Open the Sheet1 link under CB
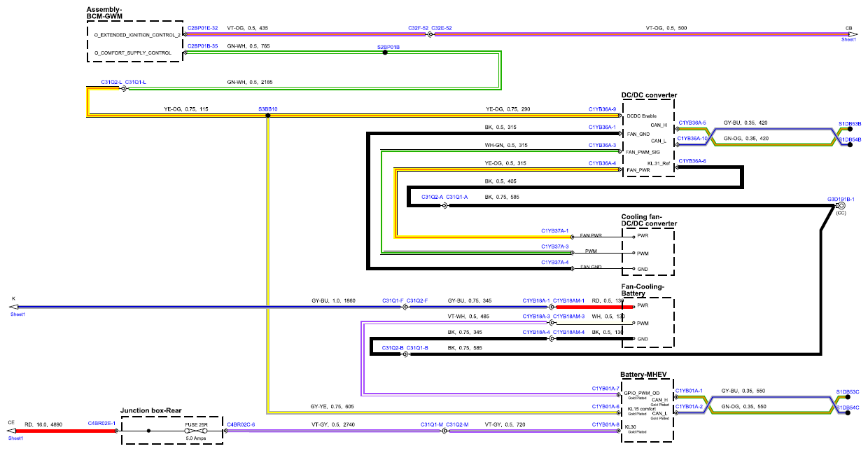Screen dimensions: 868x451 pos(848,40)
